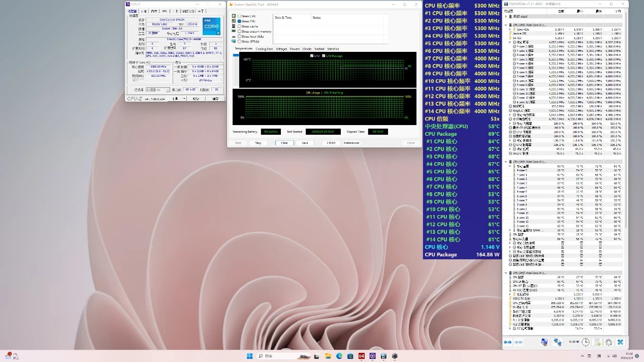Open AIDA64 icon in the taskbar
This screenshot has width=644, height=362.
[x=362, y=356]
